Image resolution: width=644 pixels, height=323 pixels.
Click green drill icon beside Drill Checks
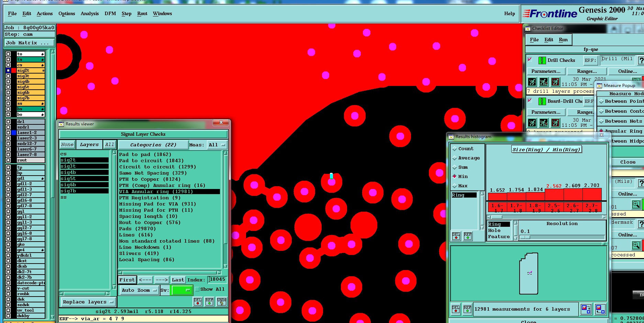542,60
